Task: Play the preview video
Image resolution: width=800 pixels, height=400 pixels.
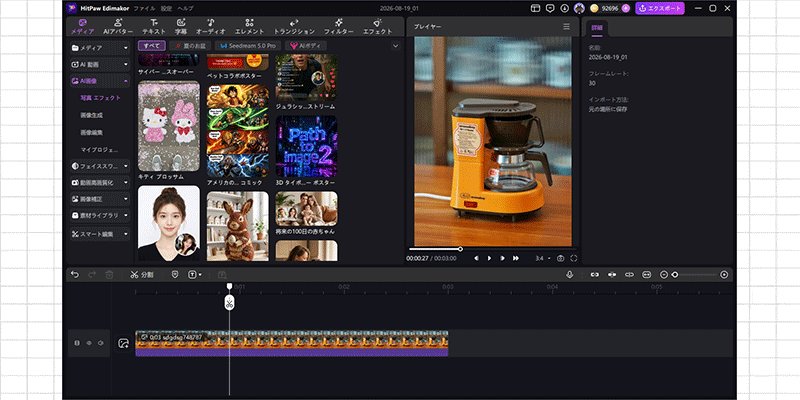Action: 489,258
